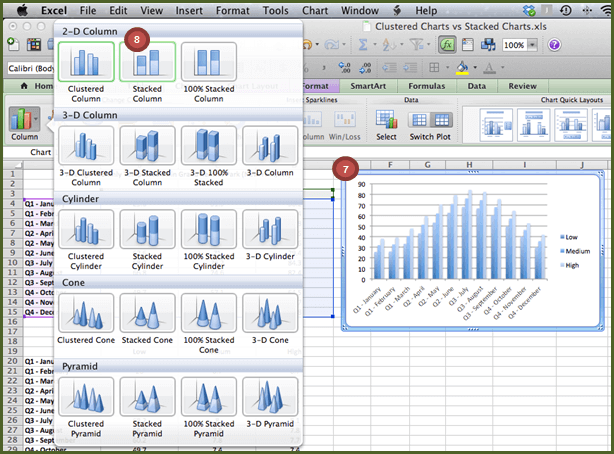Choose the 100% Stacked Column chart type
This screenshot has width=614, height=454.
(209, 62)
